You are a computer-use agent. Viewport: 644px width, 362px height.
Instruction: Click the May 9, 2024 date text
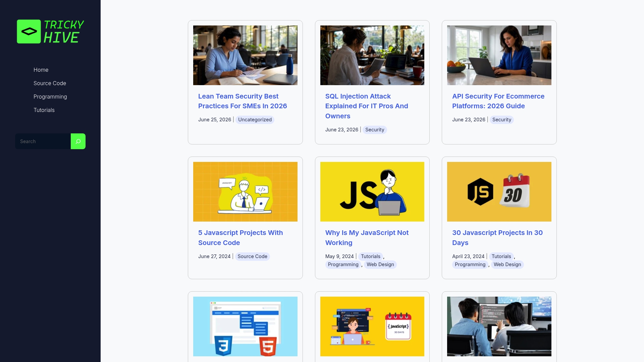coord(339,256)
